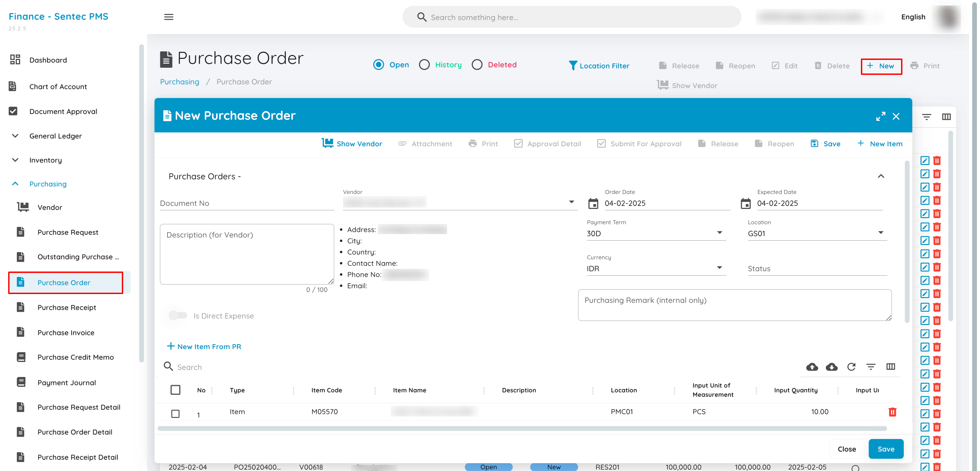Open the Payment Term dropdown
The height and width of the screenshot is (471, 980).
coord(656,233)
